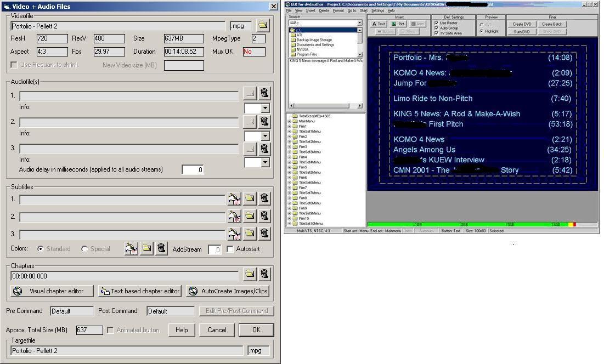
Task: Expand the TitleSet1Menu tree node
Action: click(x=289, y=132)
